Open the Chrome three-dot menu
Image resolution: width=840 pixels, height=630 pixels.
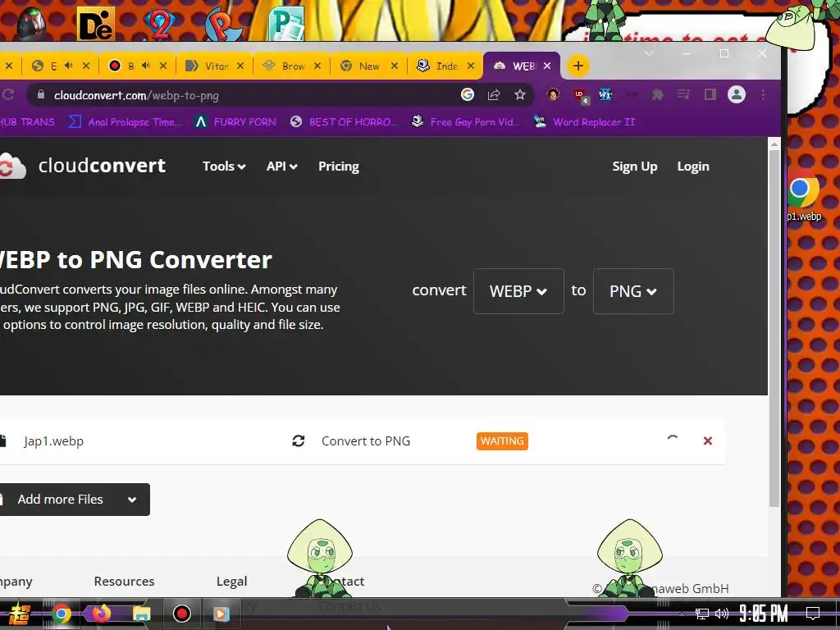763,95
